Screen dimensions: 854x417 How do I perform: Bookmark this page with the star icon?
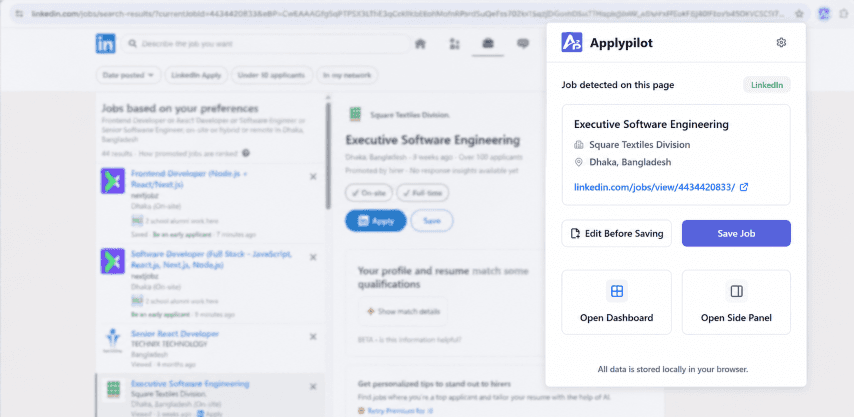(x=800, y=14)
